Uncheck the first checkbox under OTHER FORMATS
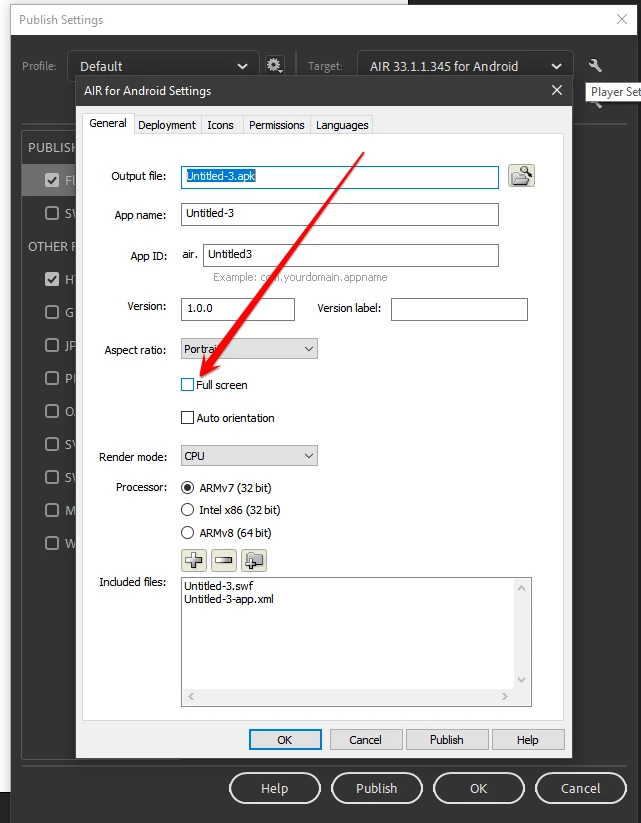The width and height of the screenshot is (641, 823). (x=52, y=279)
